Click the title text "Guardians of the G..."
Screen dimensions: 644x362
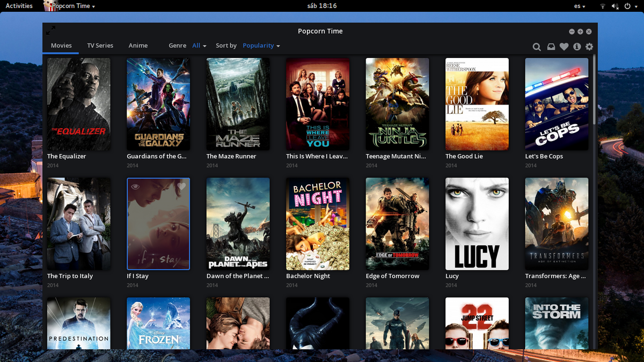pos(157,156)
